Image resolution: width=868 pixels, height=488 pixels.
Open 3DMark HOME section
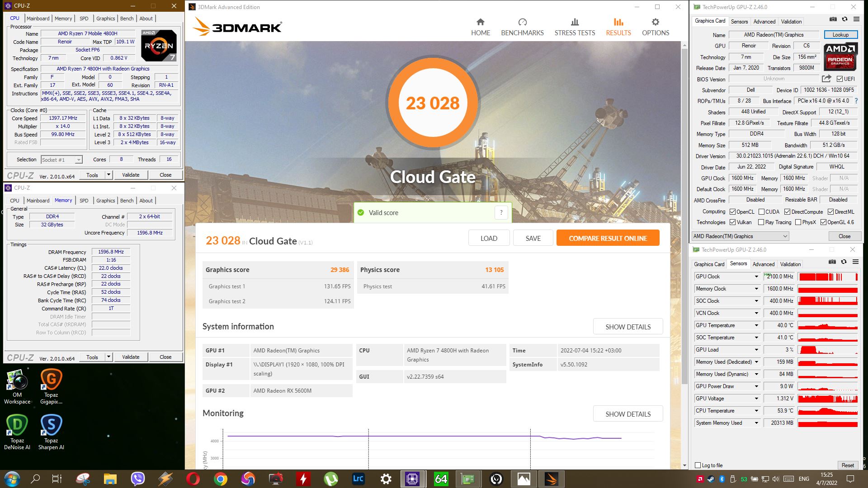pos(480,27)
